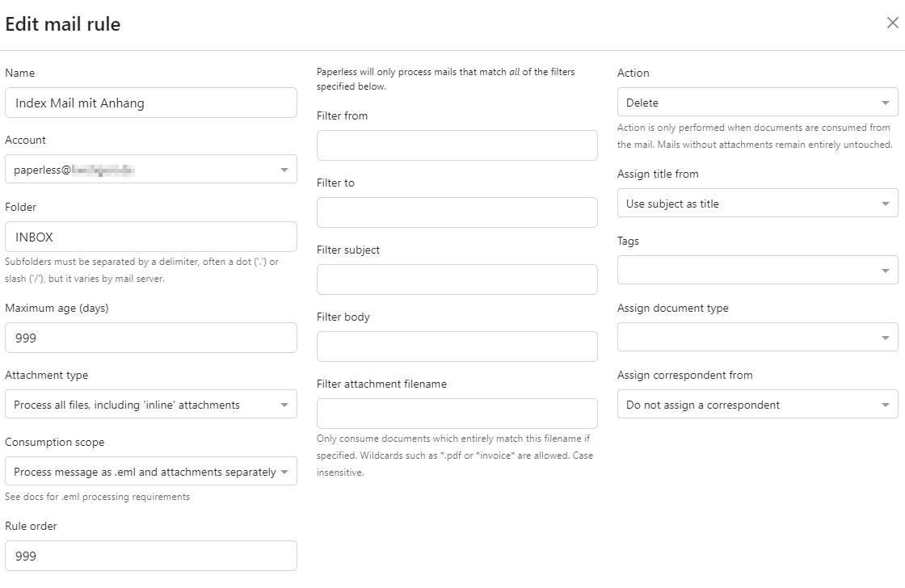Click inside the Filter from field
905x588 pixels.
pos(457,145)
